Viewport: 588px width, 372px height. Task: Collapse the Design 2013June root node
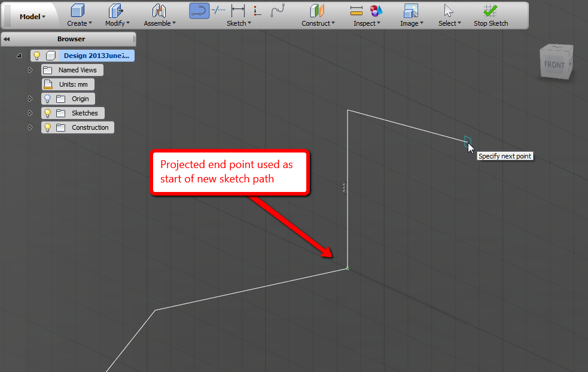(19, 56)
